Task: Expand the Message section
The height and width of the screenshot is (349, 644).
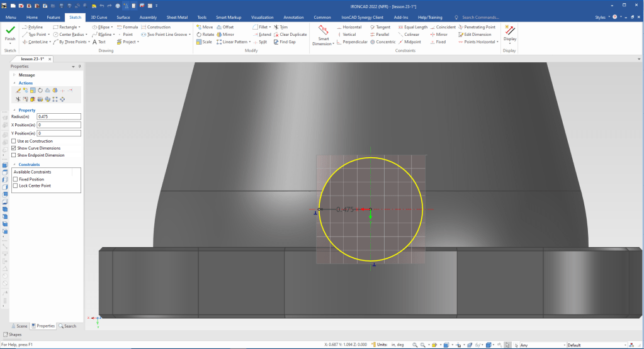Action: (14, 75)
